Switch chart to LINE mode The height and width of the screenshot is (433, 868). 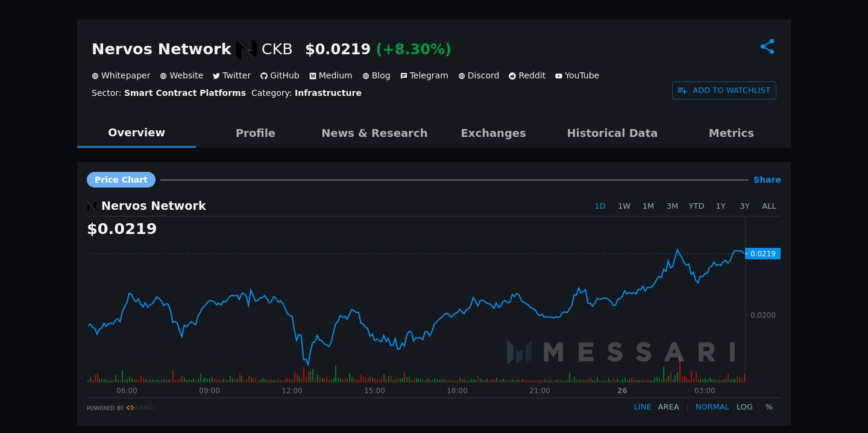click(x=643, y=407)
